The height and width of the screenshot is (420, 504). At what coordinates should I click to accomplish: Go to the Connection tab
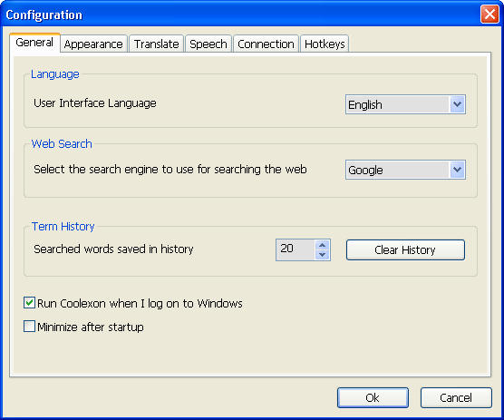(x=266, y=44)
